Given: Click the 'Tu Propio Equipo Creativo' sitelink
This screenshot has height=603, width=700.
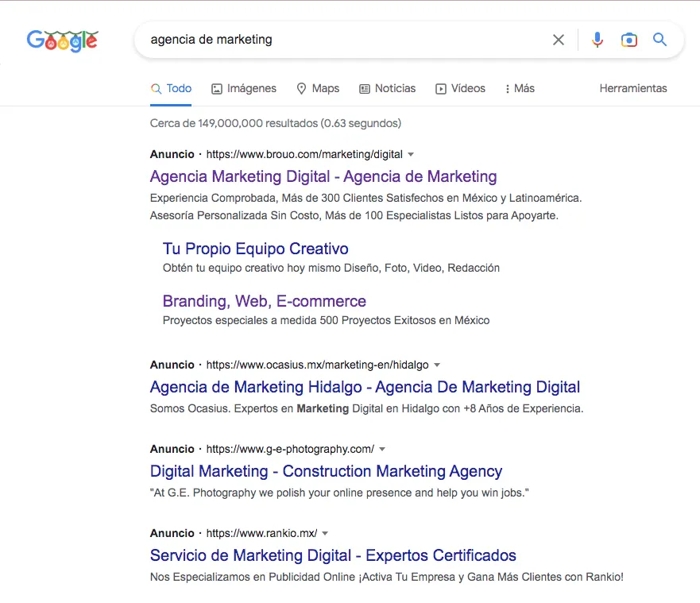Looking at the screenshot, I should (x=255, y=249).
